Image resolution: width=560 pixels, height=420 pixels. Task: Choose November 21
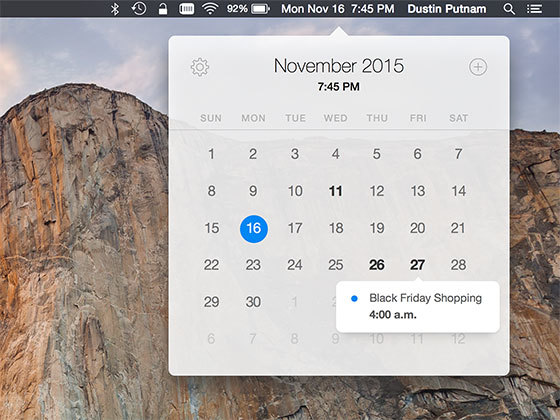458,228
